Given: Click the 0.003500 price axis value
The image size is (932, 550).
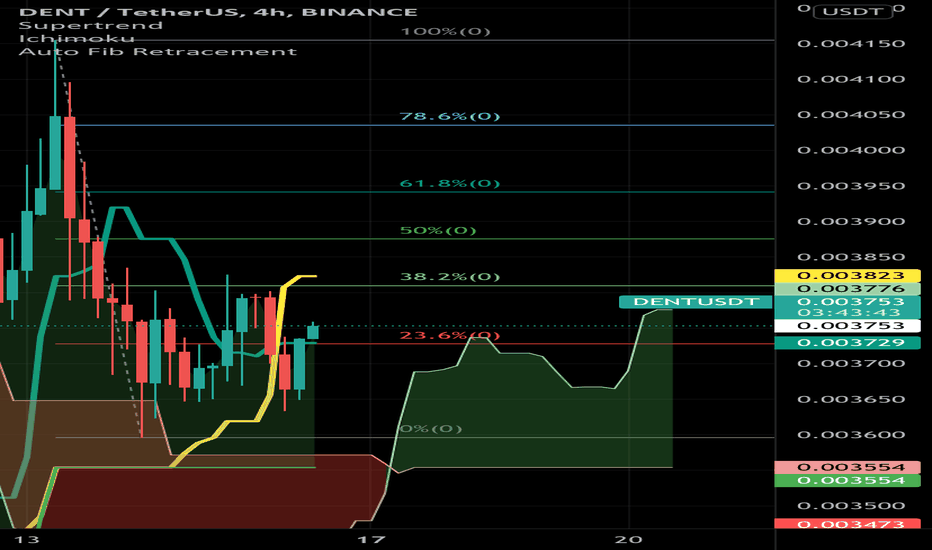Looking at the screenshot, I should point(851,506).
